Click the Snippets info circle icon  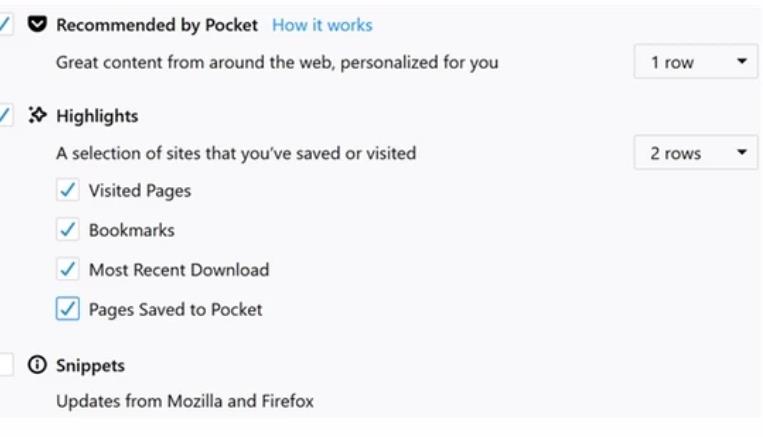[x=38, y=365]
